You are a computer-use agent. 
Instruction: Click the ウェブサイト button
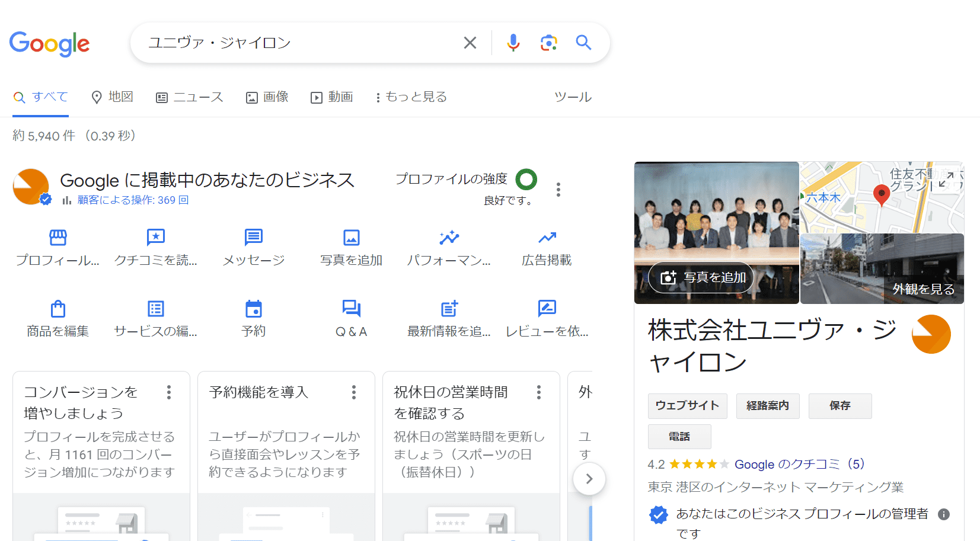click(688, 406)
